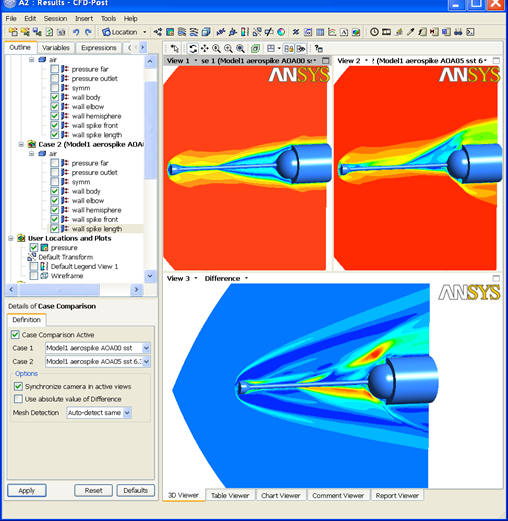Click the binoculars icon in toolbar
508x521 pixels.
pos(458,32)
